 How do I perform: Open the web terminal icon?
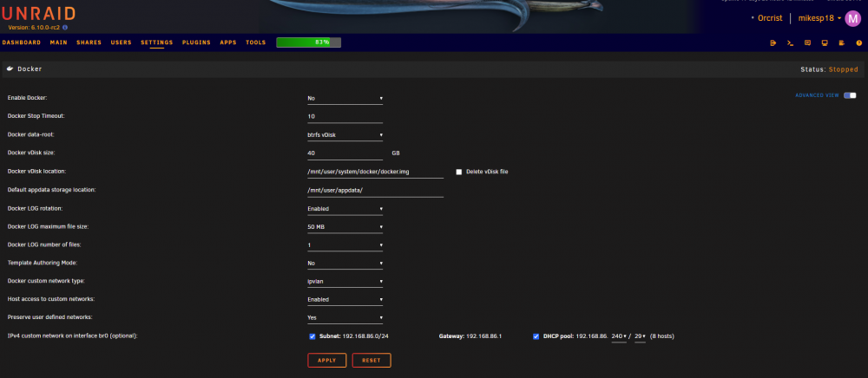click(x=791, y=42)
